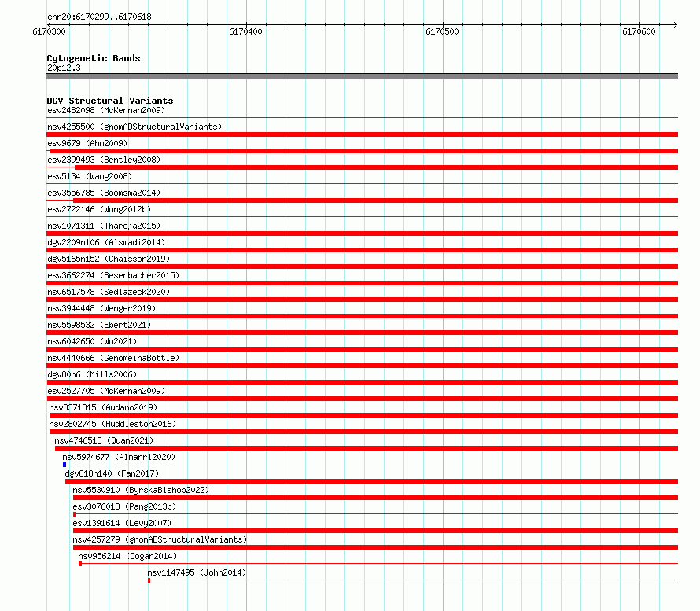
Task: Open nsv1147495 (John2014) variant
Action: pos(197,572)
